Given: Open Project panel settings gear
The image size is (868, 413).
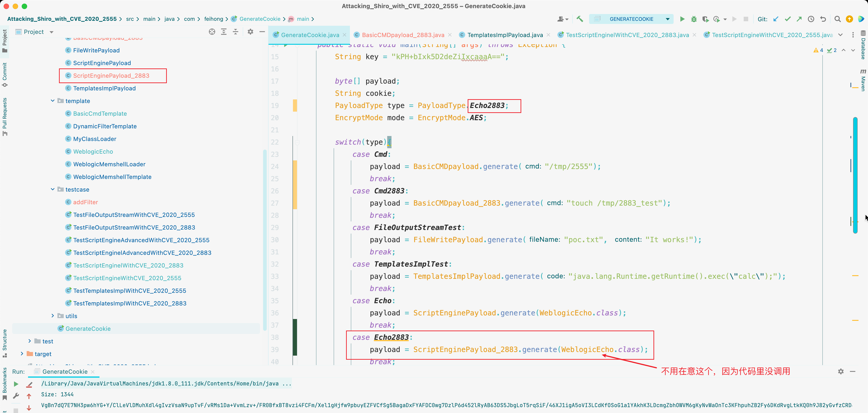Looking at the screenshot, I should 250,32.
